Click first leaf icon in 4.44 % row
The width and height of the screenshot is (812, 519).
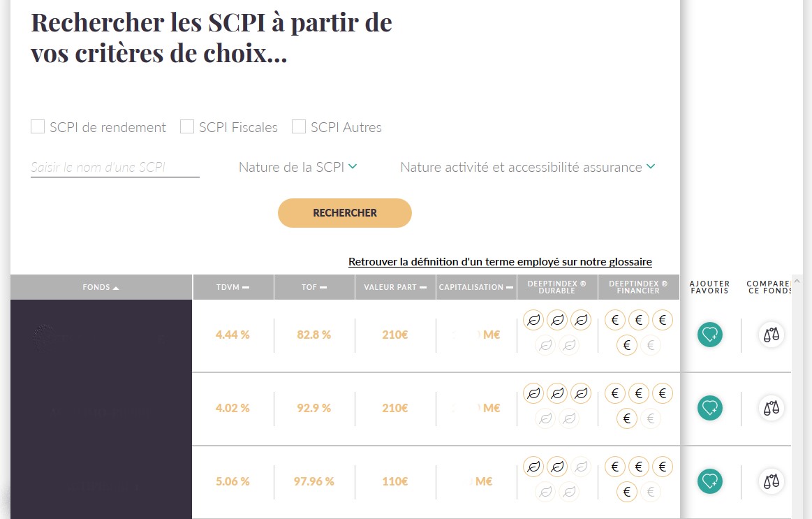point(533,320)
